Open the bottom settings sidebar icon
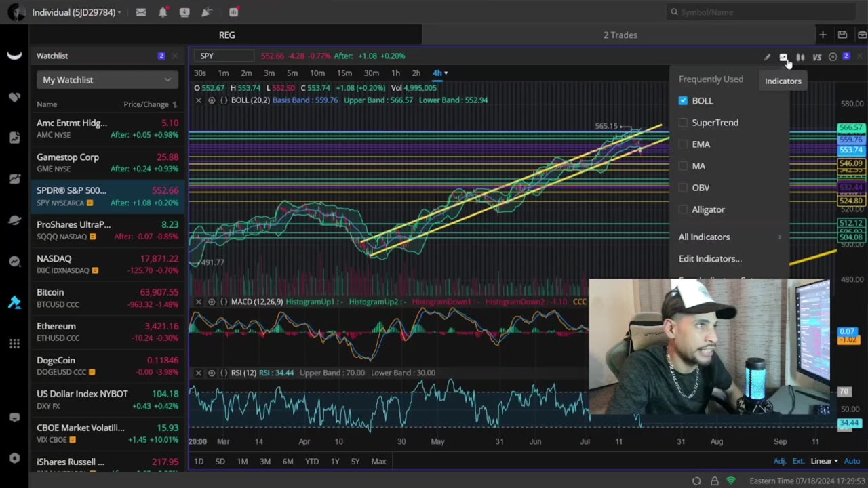 coord(14,458)
